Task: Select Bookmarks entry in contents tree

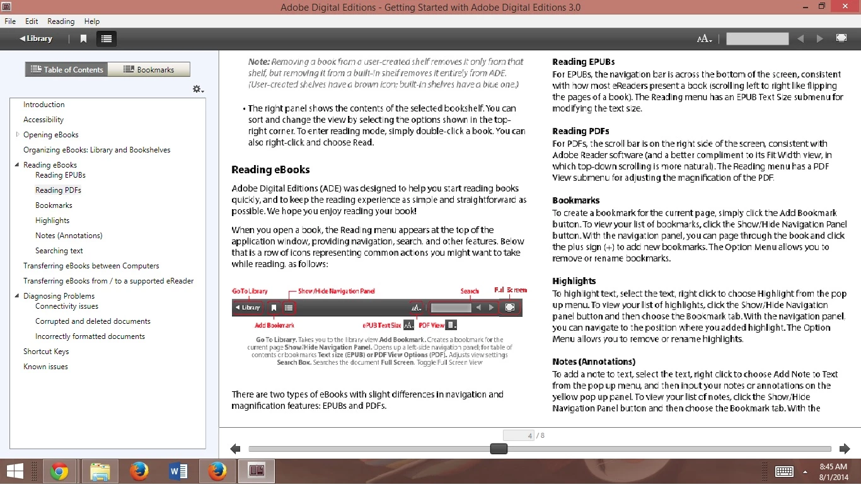Action: (54, 205)
